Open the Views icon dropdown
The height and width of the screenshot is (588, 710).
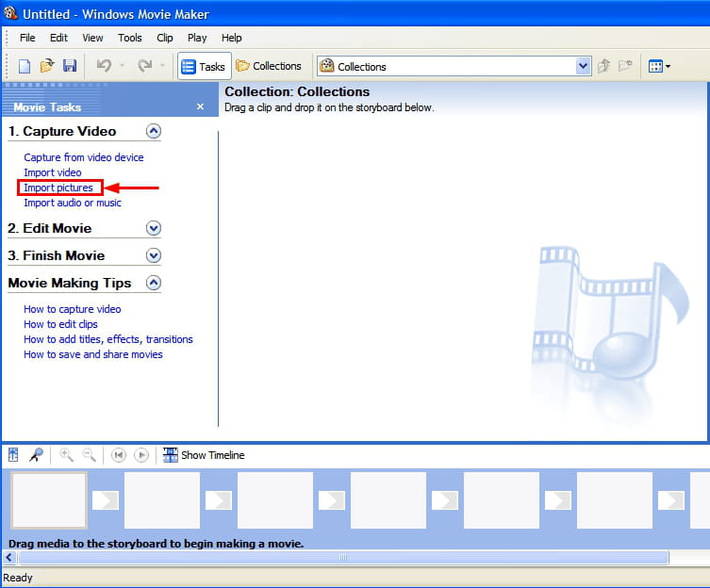[659, 67]
